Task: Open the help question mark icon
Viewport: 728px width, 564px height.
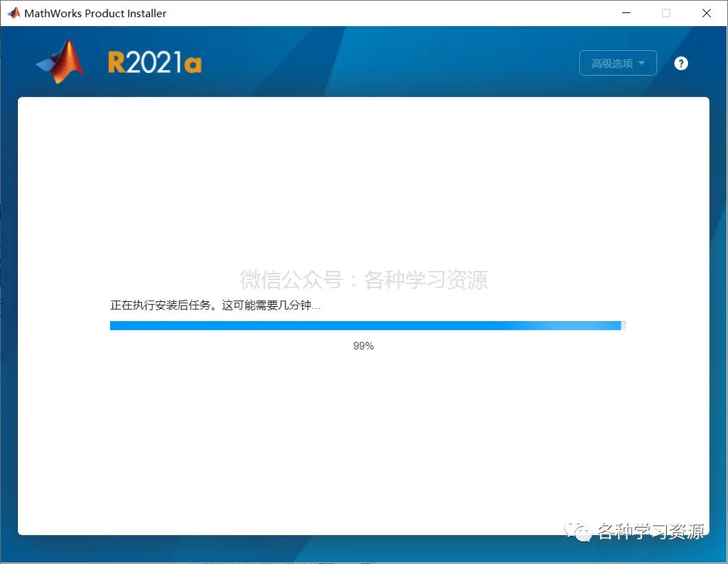Action: [681, 63]
